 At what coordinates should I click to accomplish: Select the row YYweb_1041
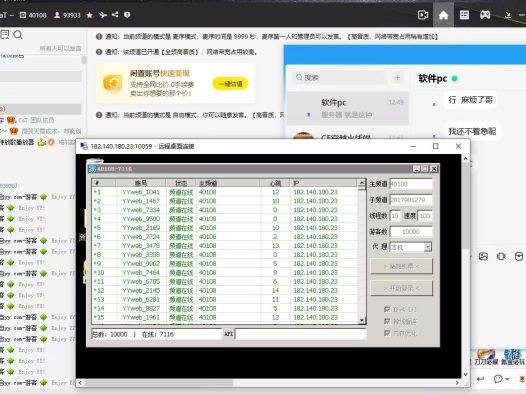[225, 192]
